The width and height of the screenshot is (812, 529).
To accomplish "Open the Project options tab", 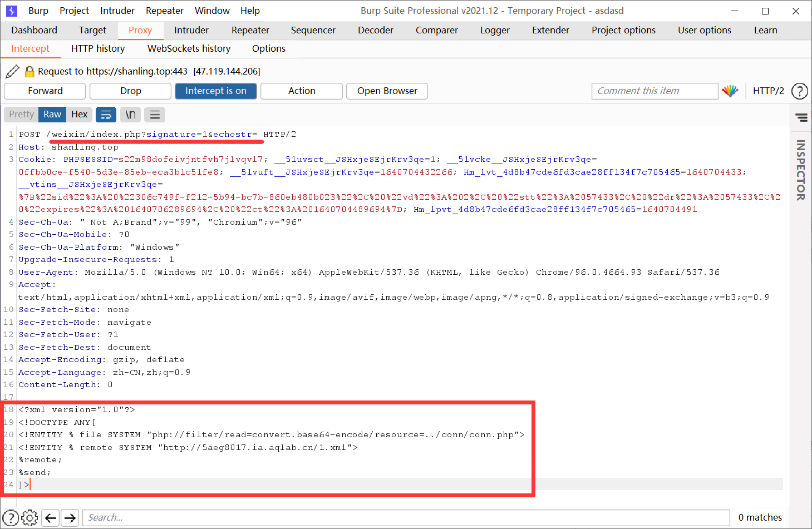I will [x=623, y=30].
